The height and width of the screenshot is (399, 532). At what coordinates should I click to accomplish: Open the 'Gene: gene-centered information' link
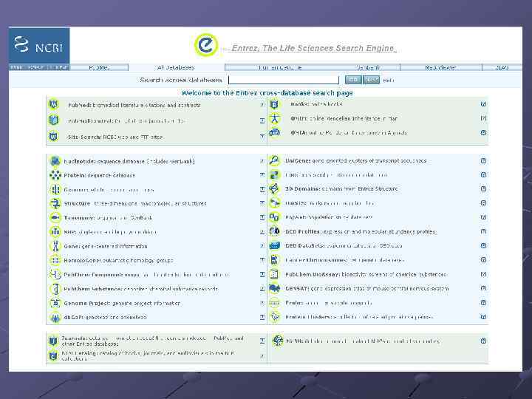[x=106, y=246]
